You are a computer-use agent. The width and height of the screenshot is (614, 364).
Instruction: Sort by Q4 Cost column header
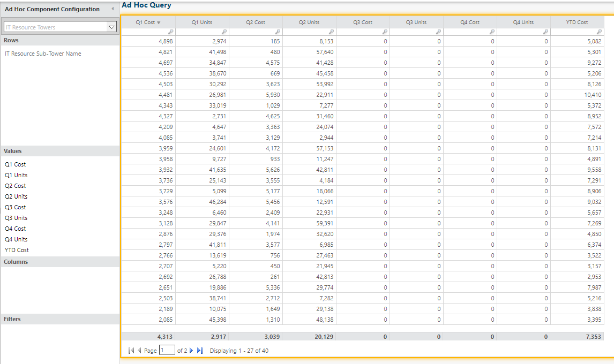coord(470,22)
